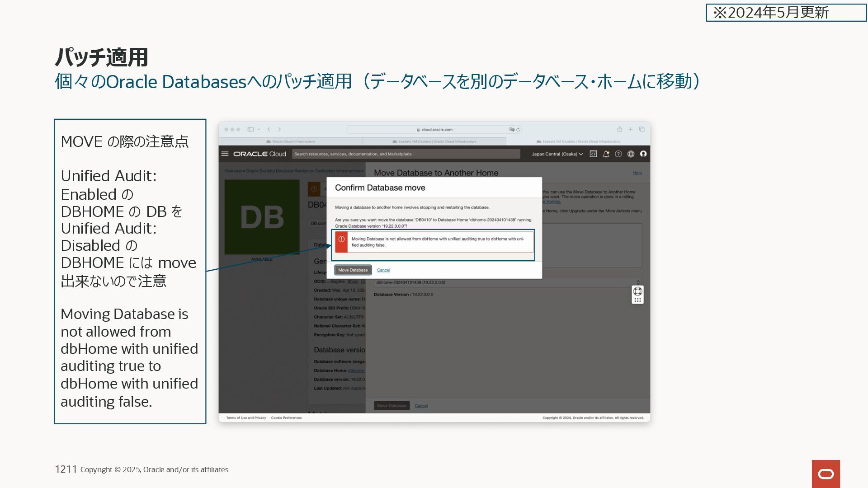Click the Help link on the Move Database panel
868x488 pixels.
coord(637,173)
